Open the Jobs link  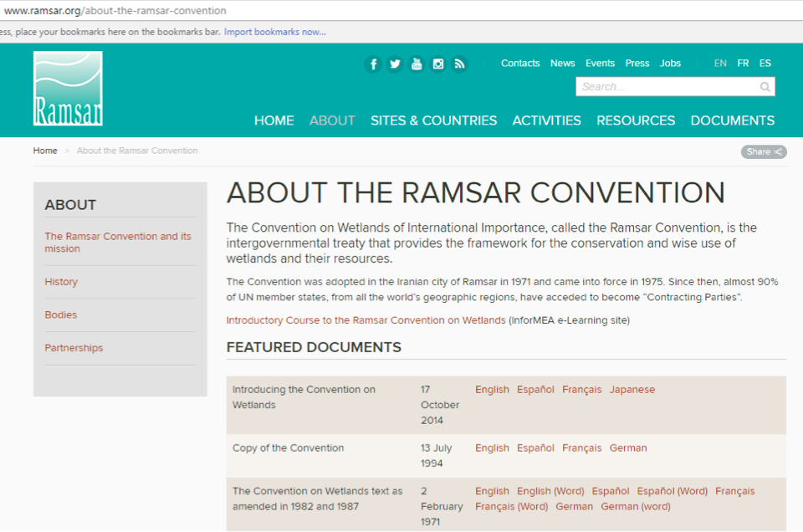(670, 63)
